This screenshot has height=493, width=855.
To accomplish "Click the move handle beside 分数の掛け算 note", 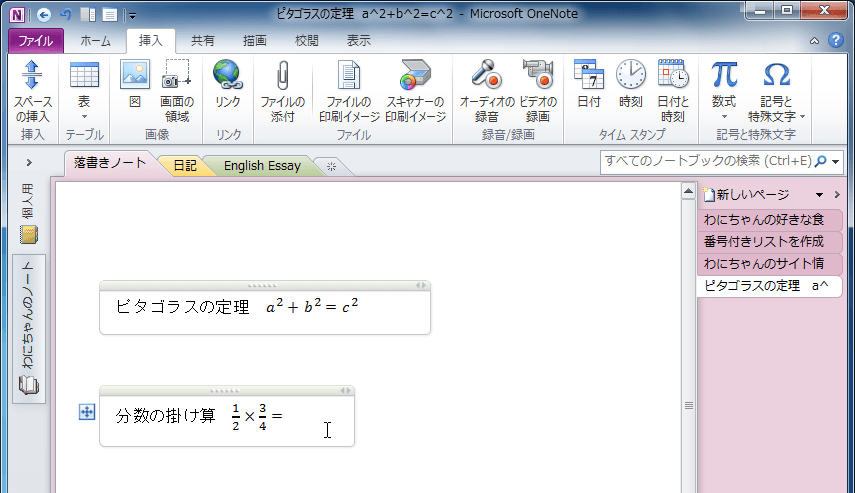I will pos(87,412).
